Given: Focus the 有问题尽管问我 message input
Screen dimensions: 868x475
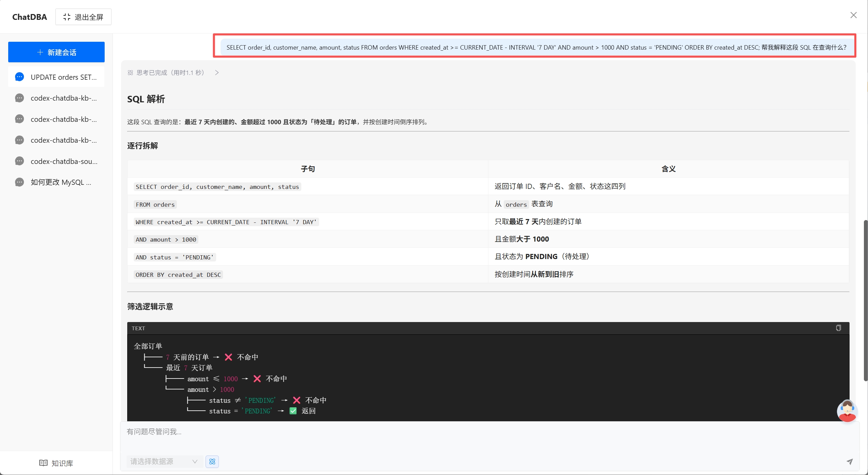Looking at the screenshot, I should pos(489,432).
